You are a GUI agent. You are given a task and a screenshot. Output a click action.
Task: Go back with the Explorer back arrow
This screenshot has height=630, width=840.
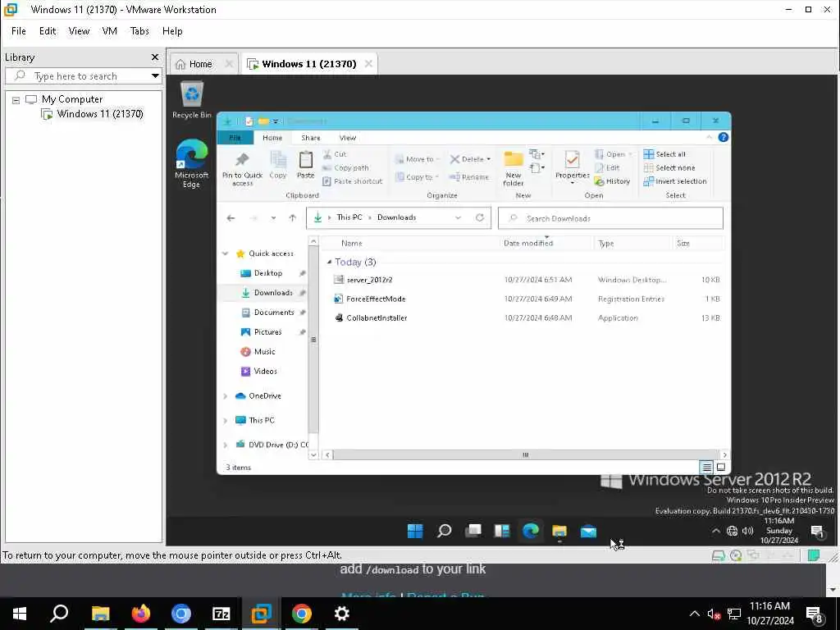231,218
